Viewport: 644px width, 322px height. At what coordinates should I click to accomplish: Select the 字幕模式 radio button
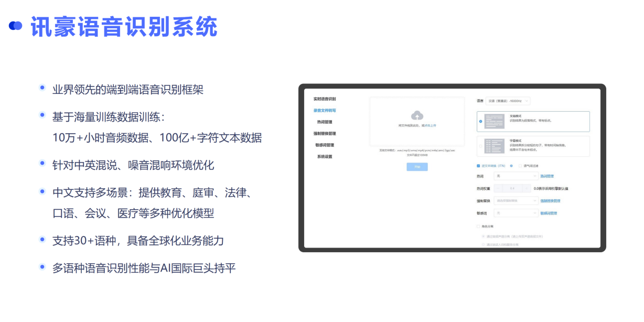pyautogui.click(x=480, y=146)
